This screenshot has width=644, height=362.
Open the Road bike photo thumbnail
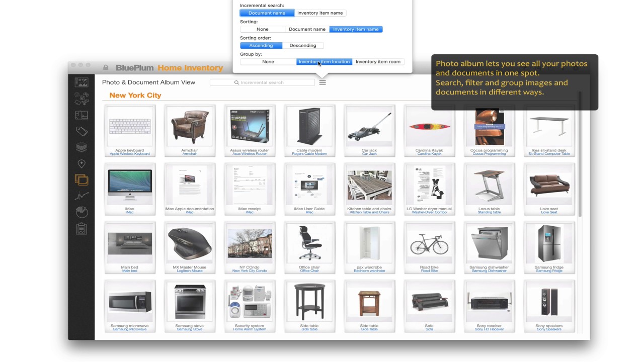tap(429, 244)
